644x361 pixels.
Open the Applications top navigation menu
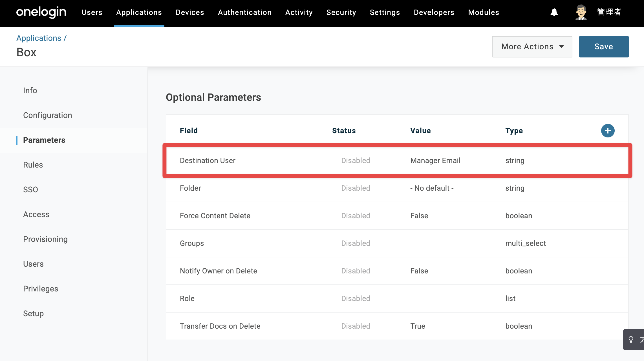click(139, 12)
